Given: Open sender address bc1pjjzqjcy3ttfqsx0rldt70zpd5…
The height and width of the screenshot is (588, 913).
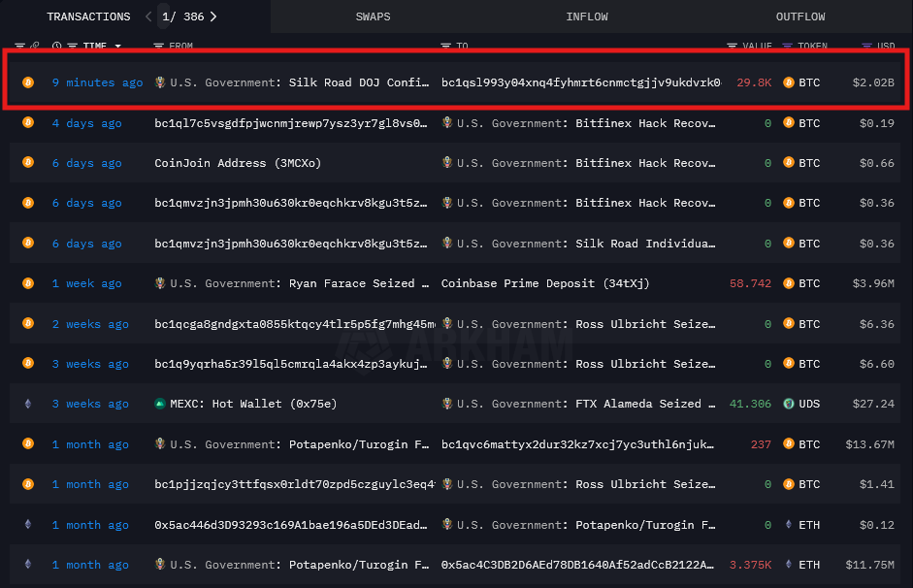Looking at the screenshot, I should click(x=295, y=484).
